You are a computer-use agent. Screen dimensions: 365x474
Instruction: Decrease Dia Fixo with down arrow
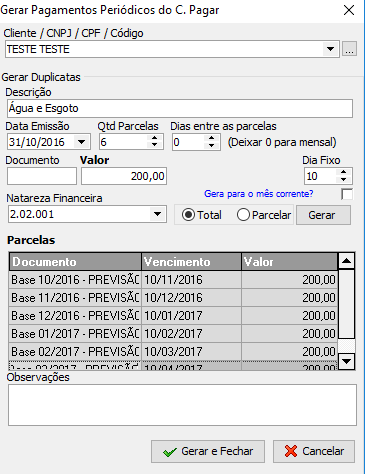point(344,180)
